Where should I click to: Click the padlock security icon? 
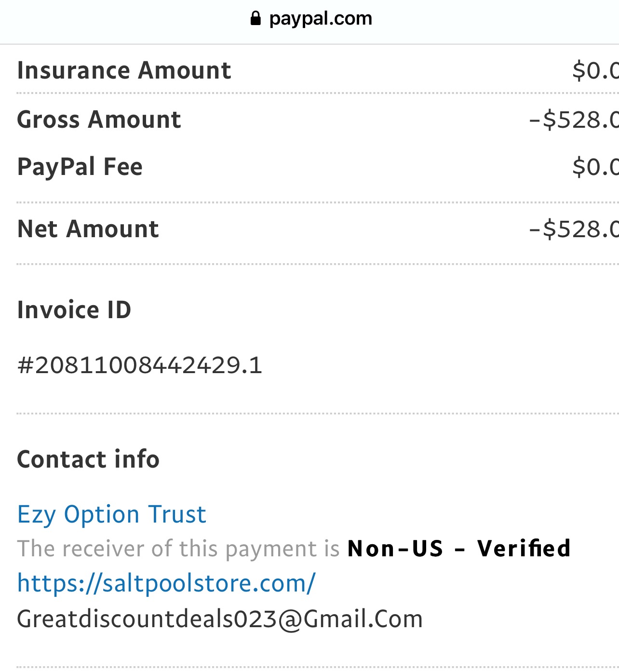(256, 18)
